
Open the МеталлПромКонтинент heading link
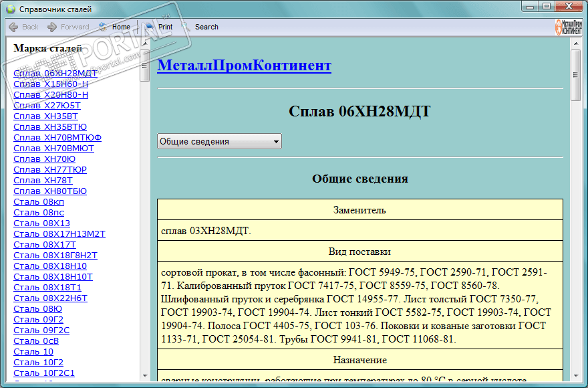[x=244, y=65]
